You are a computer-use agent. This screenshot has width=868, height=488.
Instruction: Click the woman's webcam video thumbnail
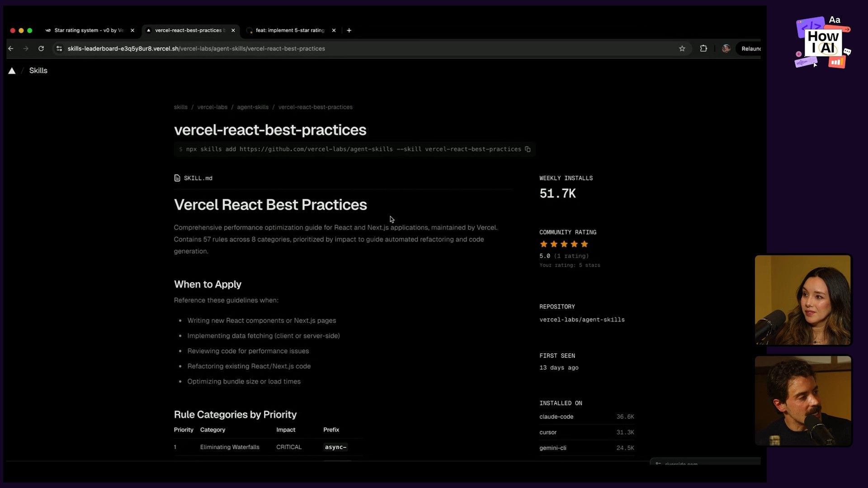click(803, 300)
